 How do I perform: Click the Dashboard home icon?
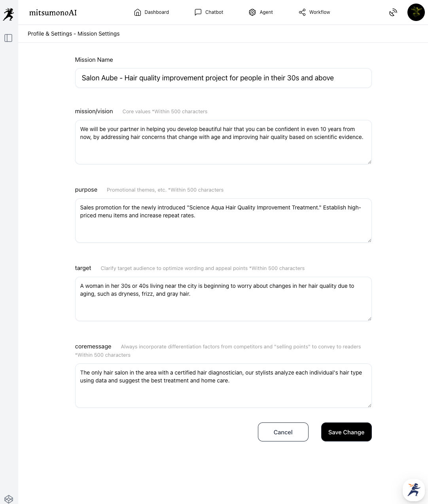pos(138,12)
